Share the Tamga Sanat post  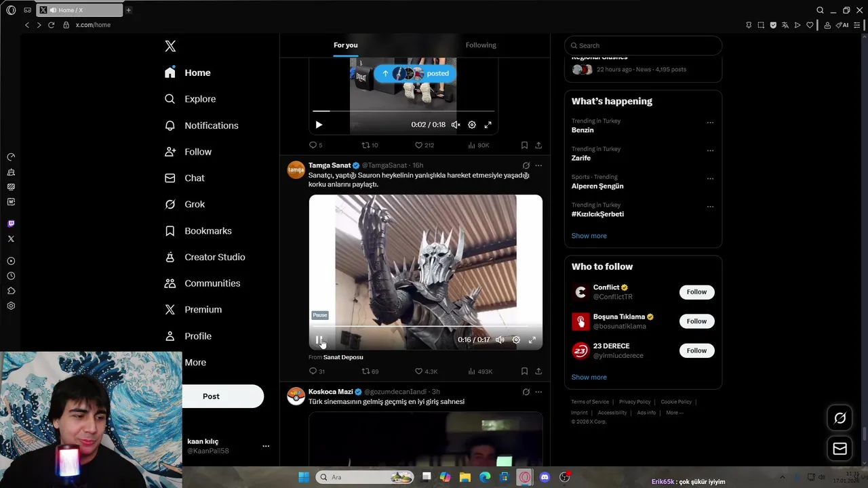538,371
